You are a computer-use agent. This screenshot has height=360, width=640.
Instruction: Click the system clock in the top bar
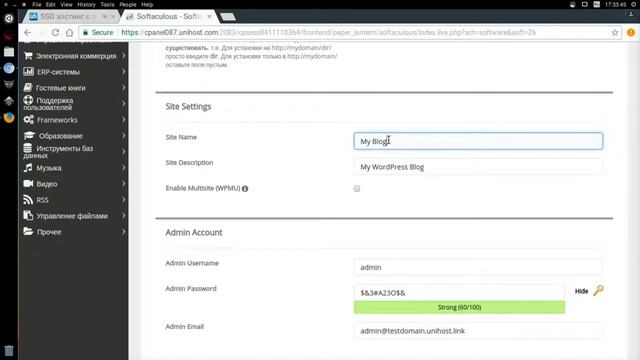[x=616, y=4]
